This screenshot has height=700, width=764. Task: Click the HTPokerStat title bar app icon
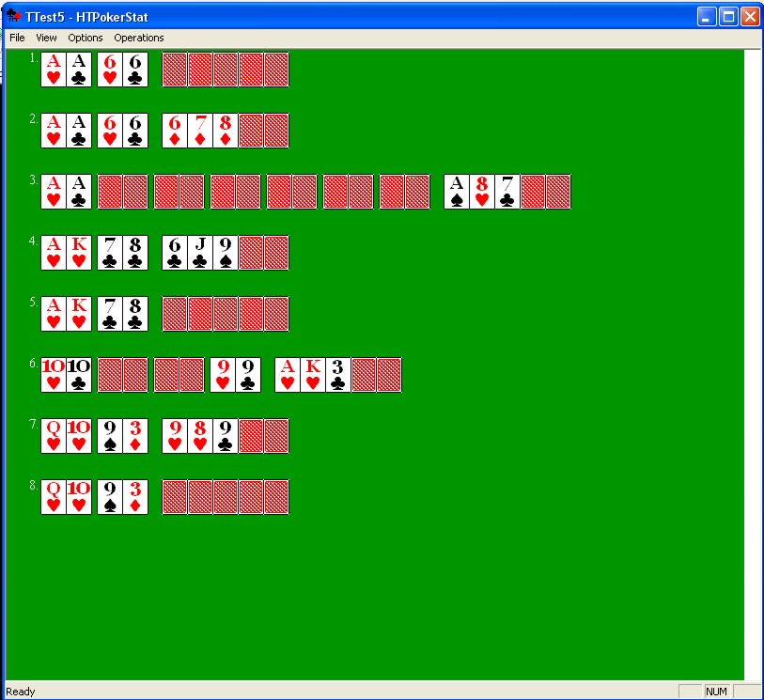[x=13, y=16]
